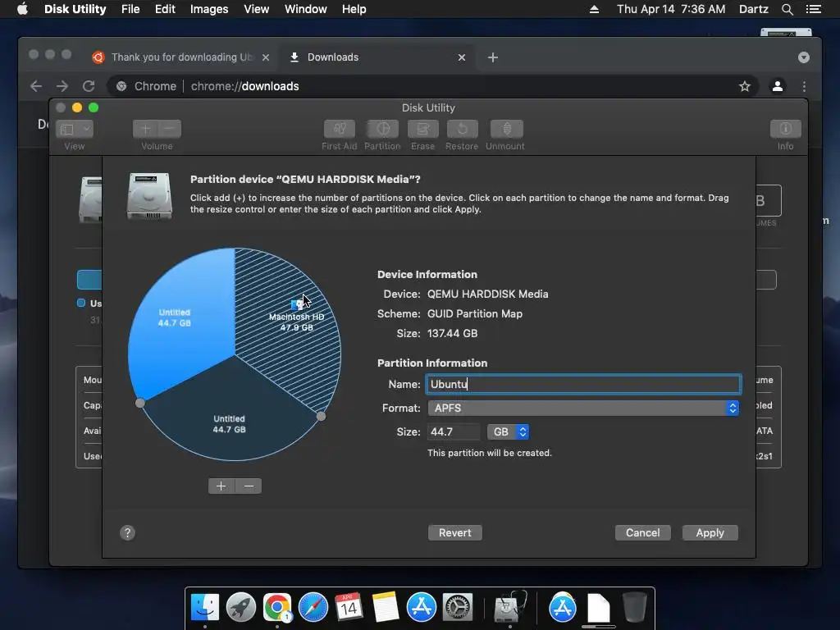Select the Macintosh HD 47.9 GB partition
Screen dimensions: 840x630
click(290, 332)
